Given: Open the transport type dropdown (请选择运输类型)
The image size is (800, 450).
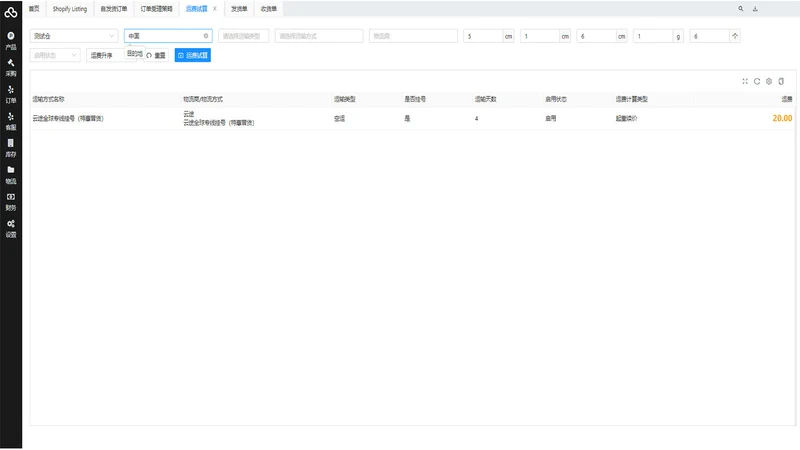Looking at the screenshot, I should tap(243, 36).
